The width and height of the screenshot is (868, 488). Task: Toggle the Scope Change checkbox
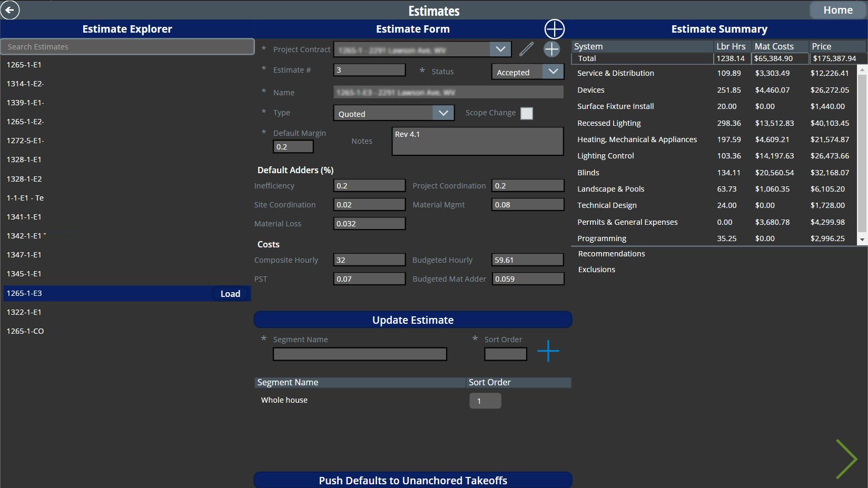point(526,113)
